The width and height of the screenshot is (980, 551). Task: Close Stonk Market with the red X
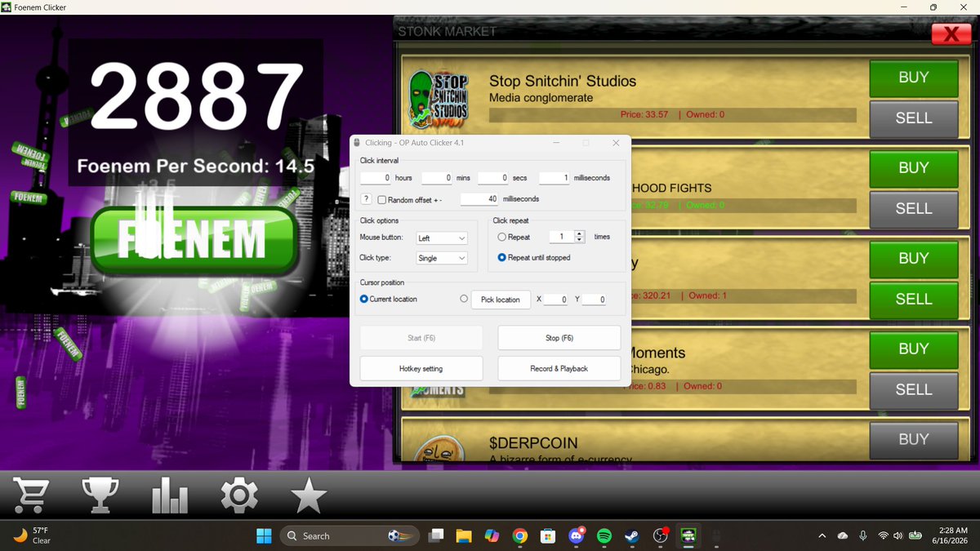[951, 34]
